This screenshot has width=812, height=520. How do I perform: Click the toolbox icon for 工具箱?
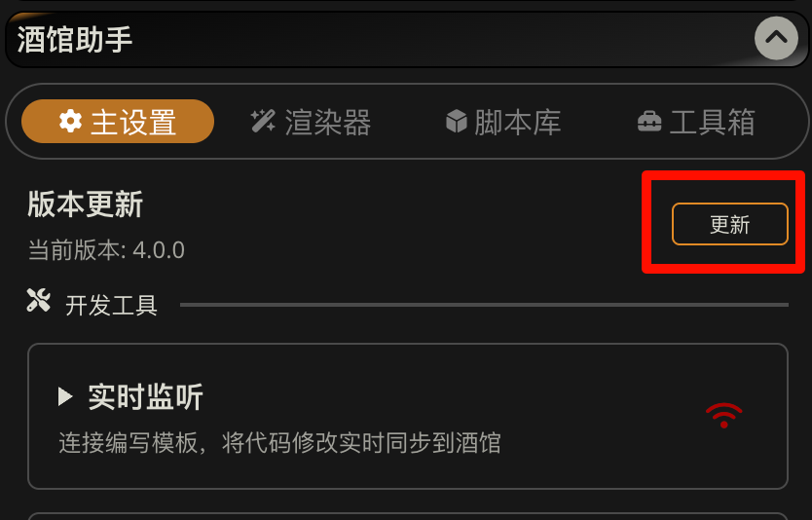[649, 122]
